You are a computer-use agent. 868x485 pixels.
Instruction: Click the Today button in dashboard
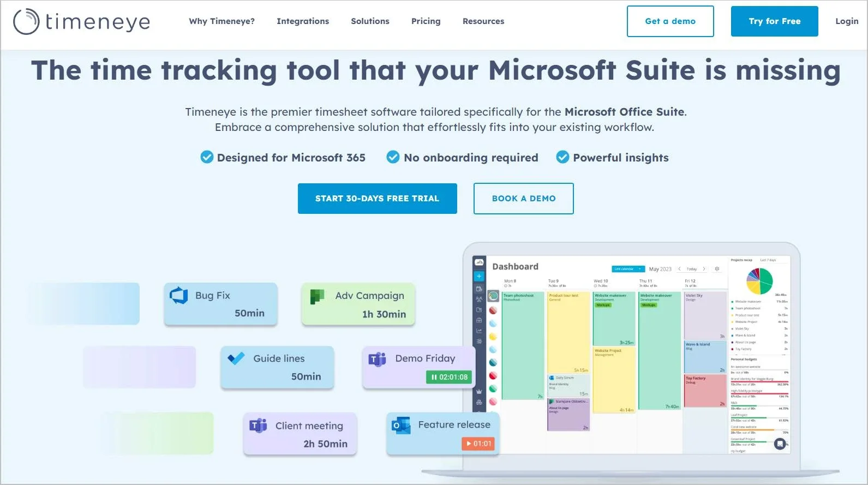pyautogui.click(x=692, y=269)
